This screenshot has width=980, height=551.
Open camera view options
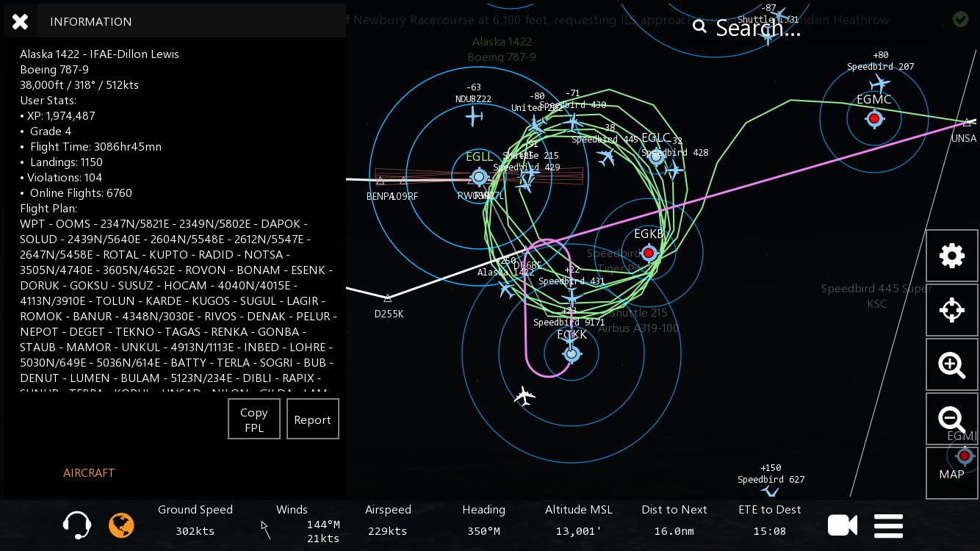click(843, 525)
